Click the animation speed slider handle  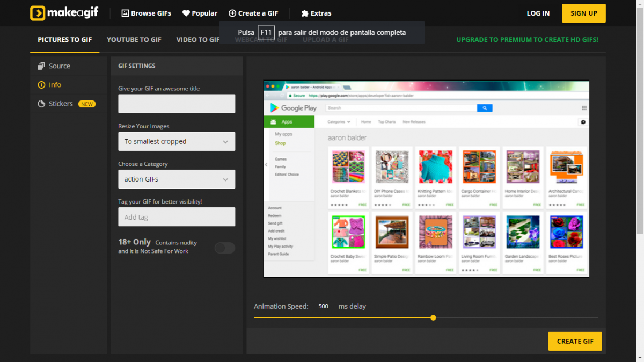pos(433,317)
